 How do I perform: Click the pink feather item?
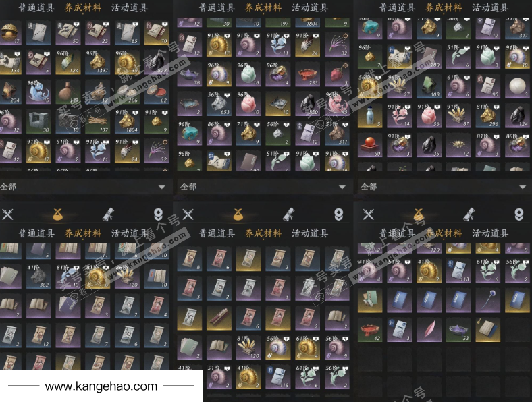pos(429,329)
